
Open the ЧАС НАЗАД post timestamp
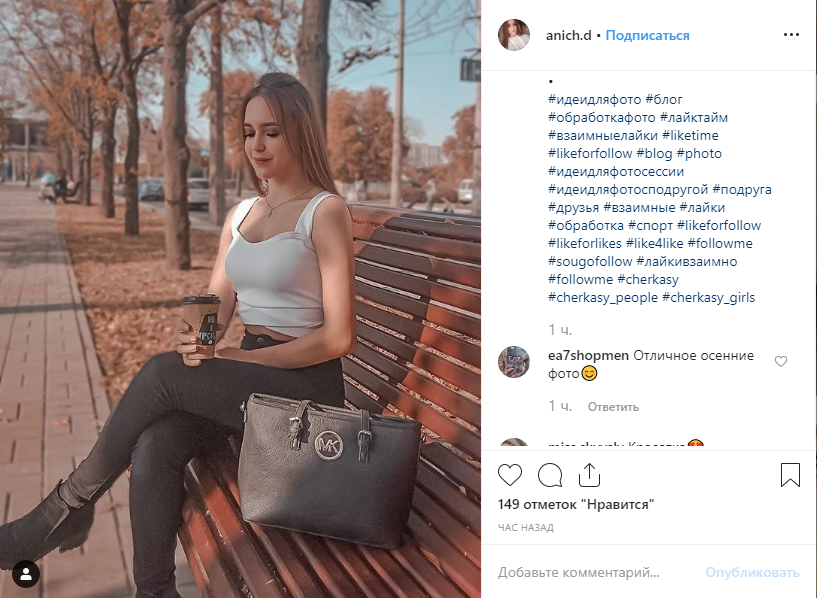pos(526,528)
